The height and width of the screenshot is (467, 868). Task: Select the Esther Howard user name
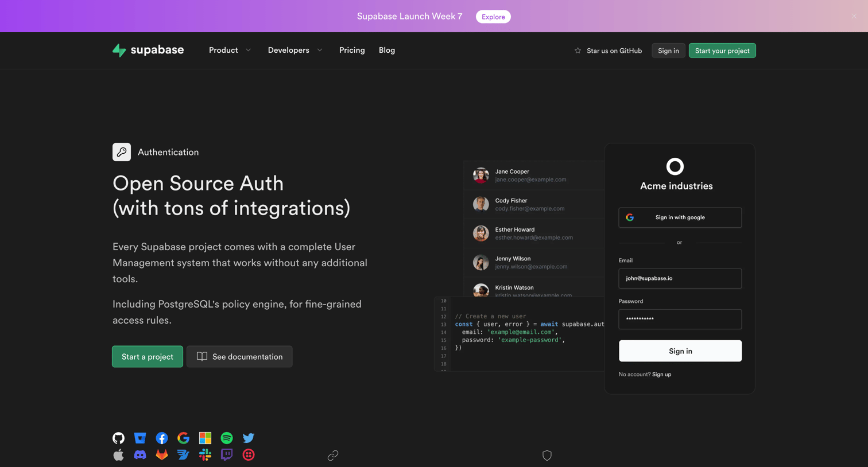click(x=515, y=229)
